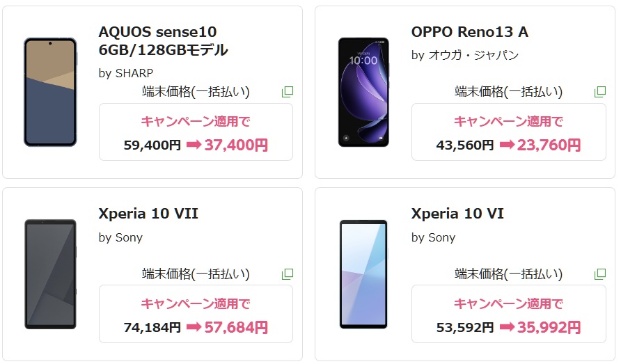The image size is (621, 364).
Task: Click the OPPO Reno13 A phone image
Action: (x=363, y=93)
